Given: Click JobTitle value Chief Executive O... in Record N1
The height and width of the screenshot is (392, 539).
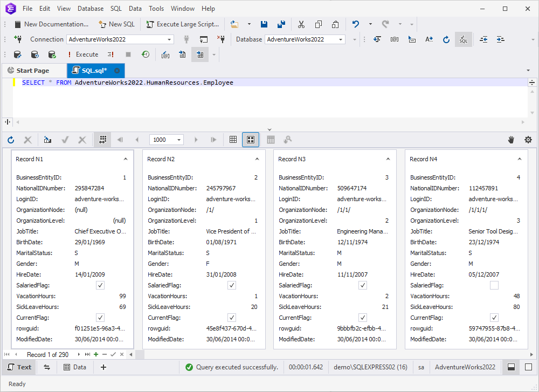Looking at the screenshot, I should [x=100, y=231].
